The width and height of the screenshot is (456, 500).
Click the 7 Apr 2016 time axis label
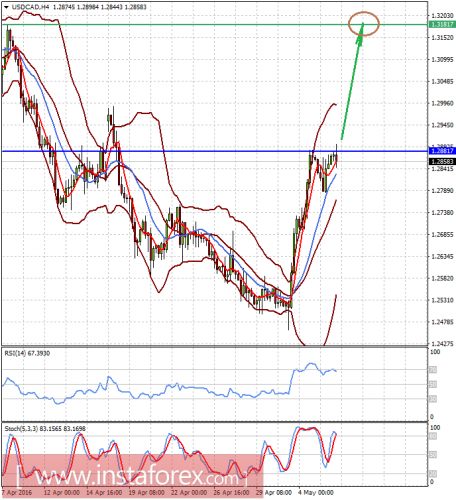coord(17,493)
